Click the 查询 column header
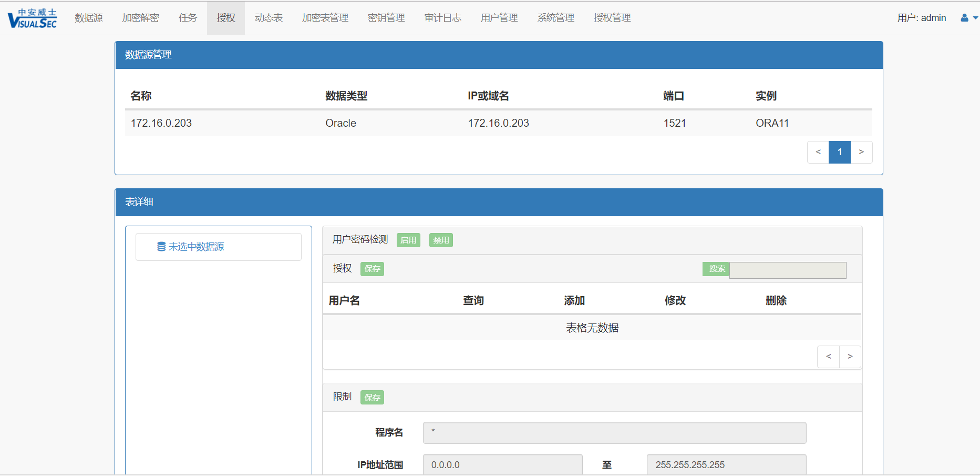This screenshot has height=476, width=980. [473, 300]
